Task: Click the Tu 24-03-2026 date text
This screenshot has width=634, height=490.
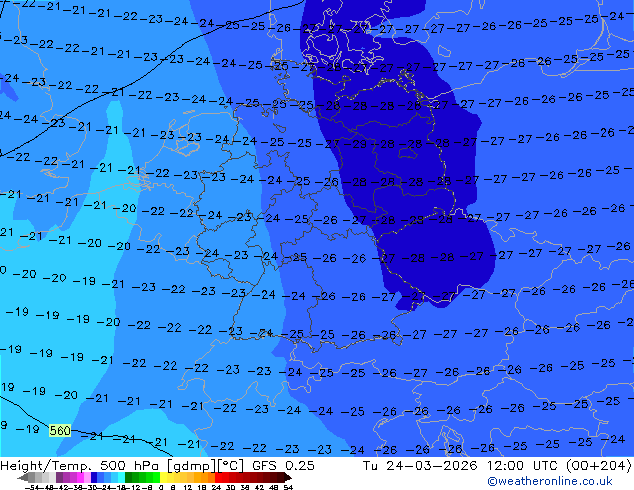Action: click(420, 465)
